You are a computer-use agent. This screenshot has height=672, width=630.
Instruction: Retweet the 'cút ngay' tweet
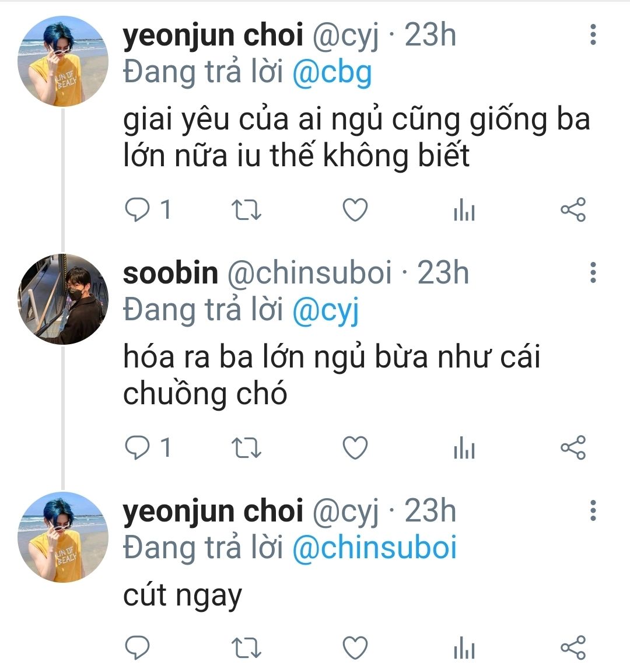tap(246, 647)
